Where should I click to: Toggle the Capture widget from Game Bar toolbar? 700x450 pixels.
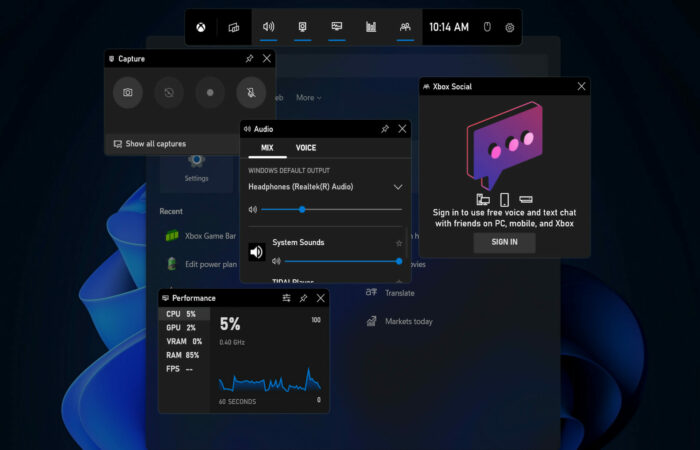click(x=303, y=27)
